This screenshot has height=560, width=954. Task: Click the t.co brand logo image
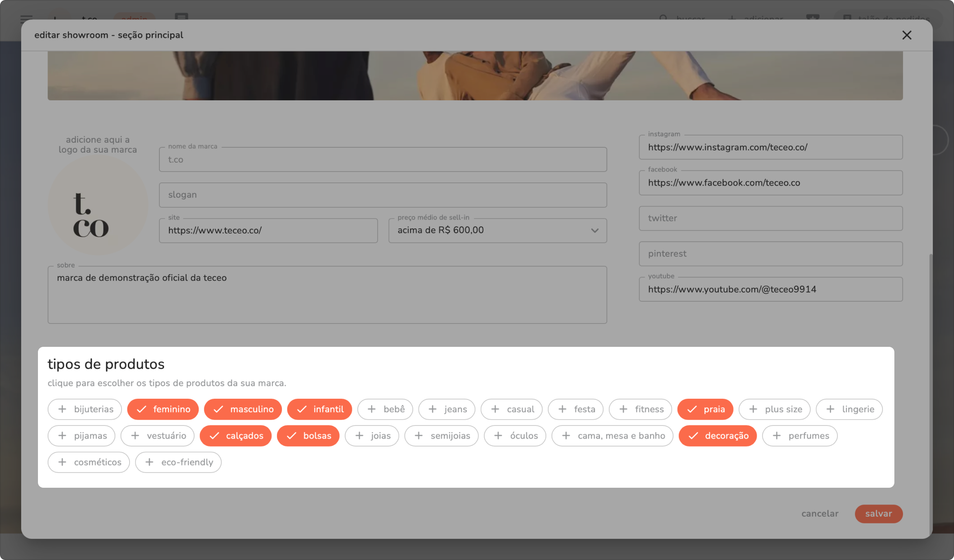click(98, 206)
